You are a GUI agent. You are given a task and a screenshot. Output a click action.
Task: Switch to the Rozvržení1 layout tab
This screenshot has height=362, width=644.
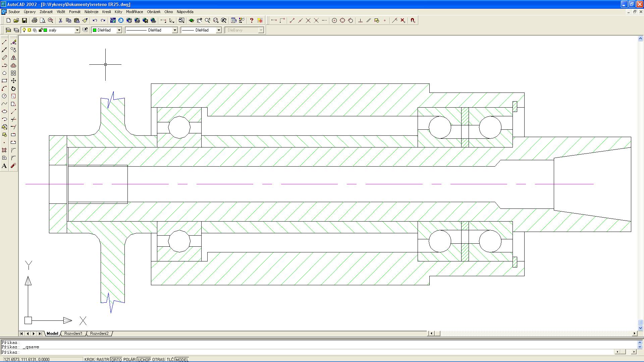pos(73,334)
